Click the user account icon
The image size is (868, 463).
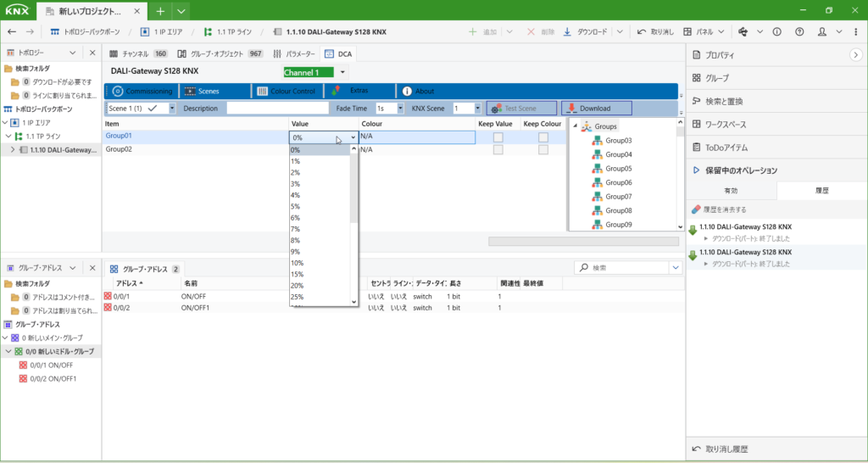pyautogui.click(x=822, y=32)
